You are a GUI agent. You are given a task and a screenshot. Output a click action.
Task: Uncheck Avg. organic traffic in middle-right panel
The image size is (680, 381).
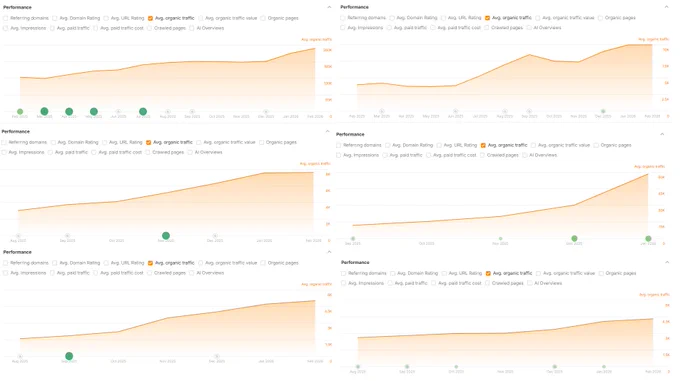pos(483,145)
